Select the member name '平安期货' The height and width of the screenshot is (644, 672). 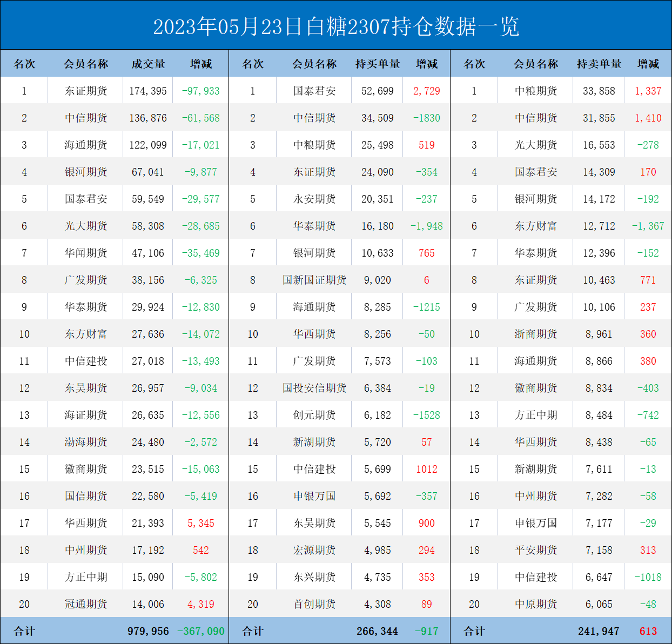pos(536,550)
